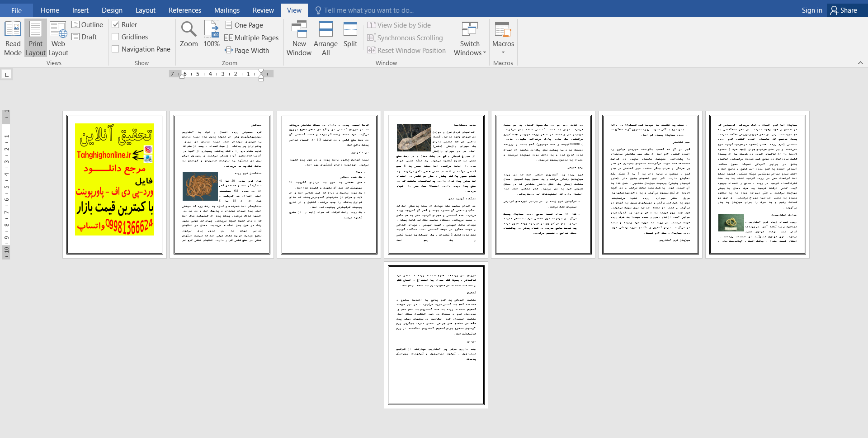Click the orange worm picture on page two
Image resolution: width=868 pixels, height=438 pixels.
pos(200,186)
